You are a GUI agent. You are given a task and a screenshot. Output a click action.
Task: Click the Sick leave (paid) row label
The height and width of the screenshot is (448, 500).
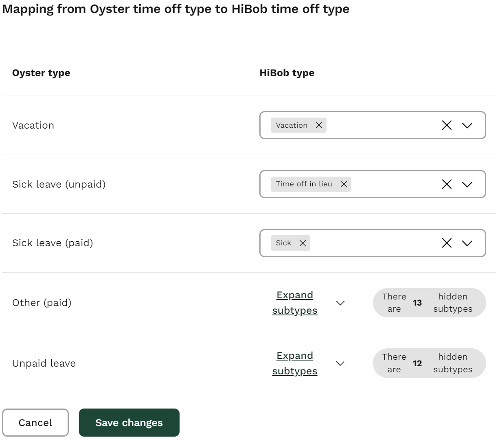click(x=53, y=243)
